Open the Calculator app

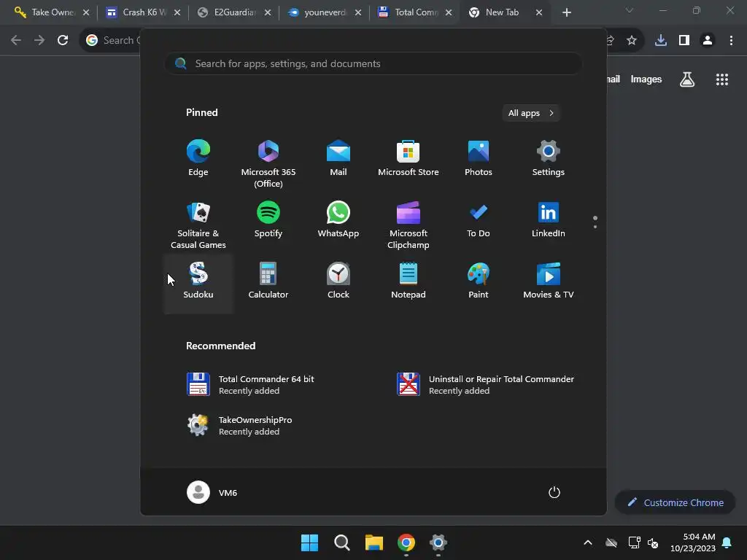pyautogui.click(x=268, y=281)
